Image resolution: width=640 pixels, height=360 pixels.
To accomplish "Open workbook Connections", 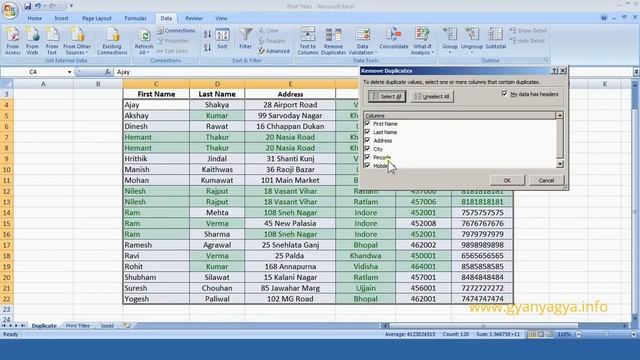I will click(176, 31).
